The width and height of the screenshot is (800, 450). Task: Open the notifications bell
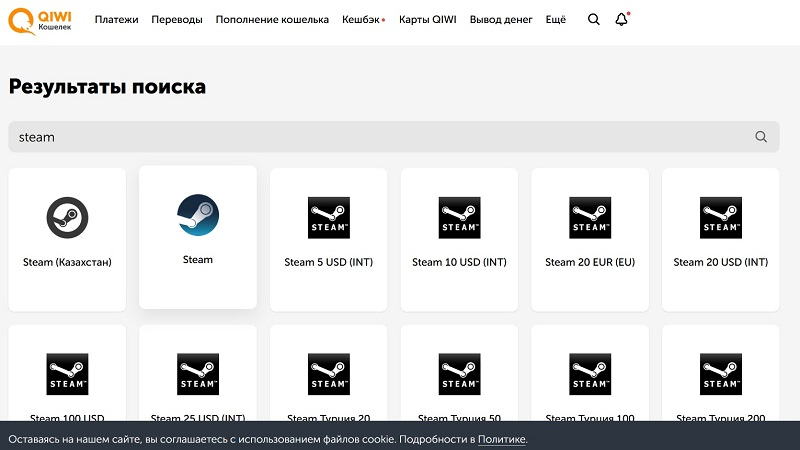[621, 19]
